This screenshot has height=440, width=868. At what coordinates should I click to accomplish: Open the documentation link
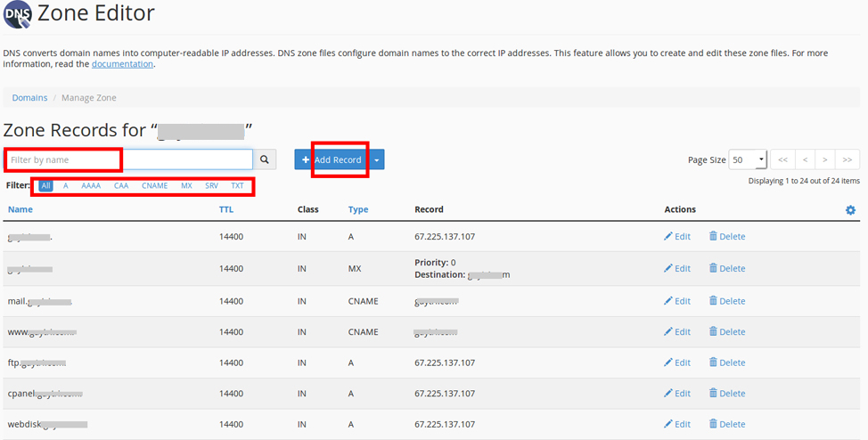[122, 64]
